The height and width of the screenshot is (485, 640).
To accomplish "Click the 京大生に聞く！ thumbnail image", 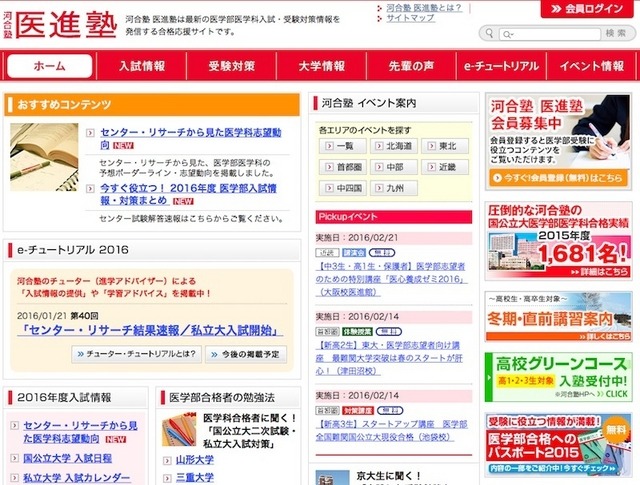I will point(332,478).
